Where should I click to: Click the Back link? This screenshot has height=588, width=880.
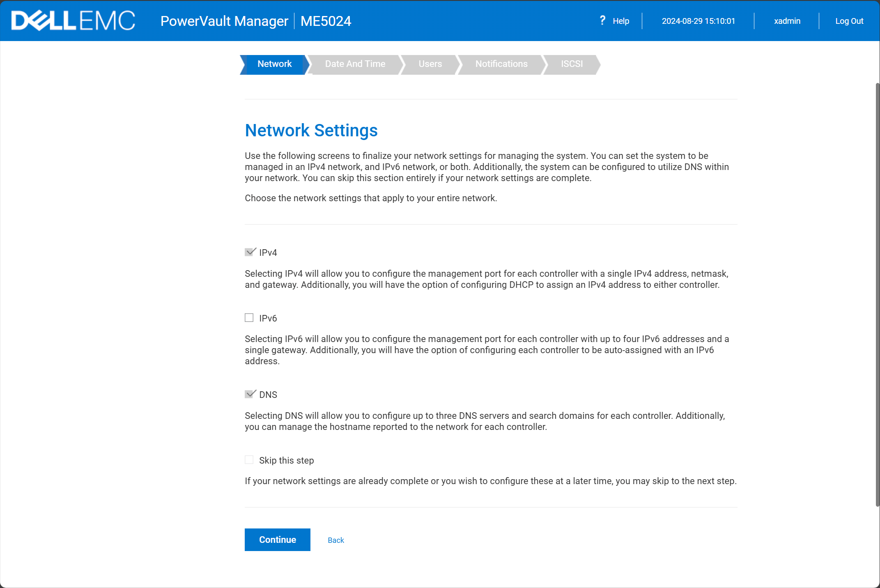[335, 540]
